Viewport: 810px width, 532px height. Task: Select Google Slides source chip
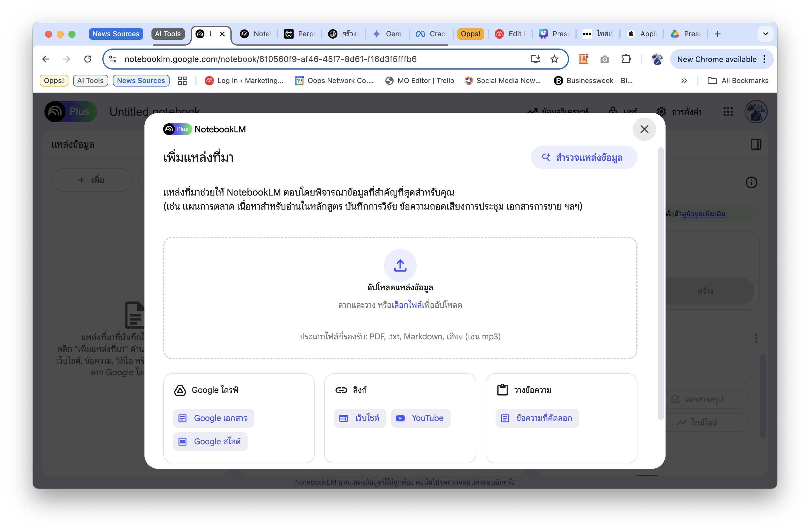[x=210, y=441]
